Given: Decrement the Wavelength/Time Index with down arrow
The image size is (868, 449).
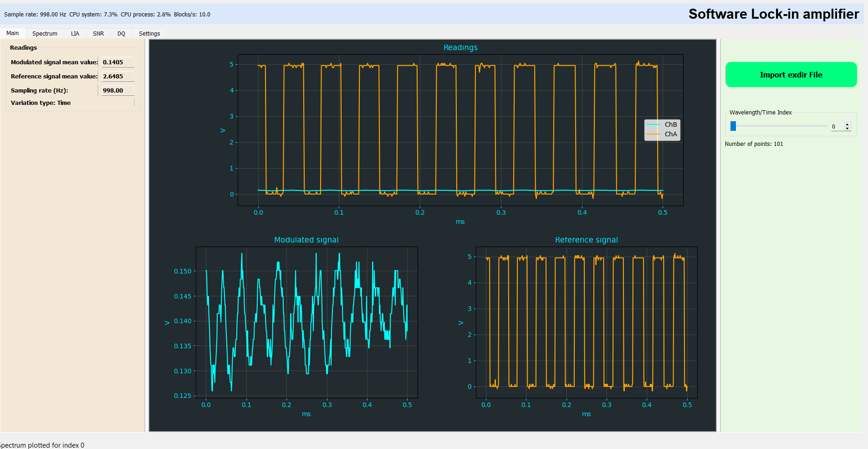Looking at the screenshot, I should tap(848, 129).
